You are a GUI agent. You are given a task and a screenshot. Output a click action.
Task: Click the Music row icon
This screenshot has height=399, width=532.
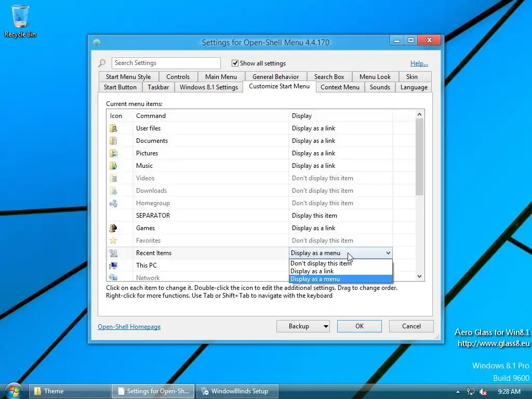[x=113, y=166]
